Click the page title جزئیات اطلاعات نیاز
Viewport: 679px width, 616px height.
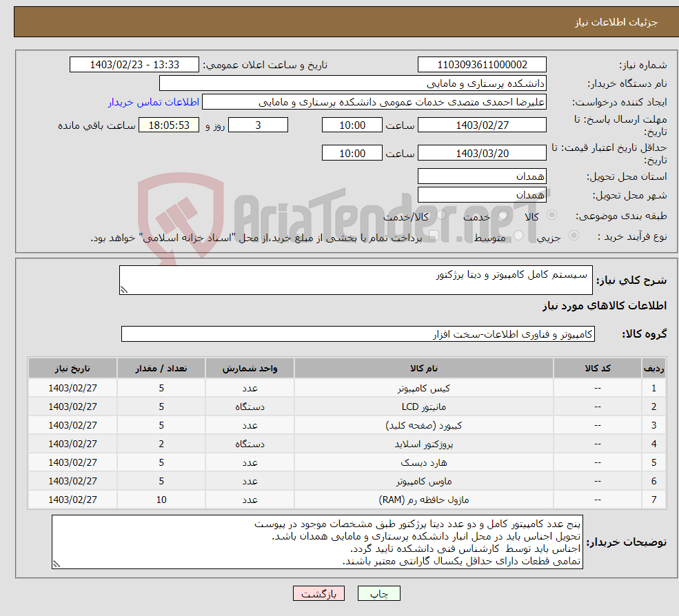616,22
